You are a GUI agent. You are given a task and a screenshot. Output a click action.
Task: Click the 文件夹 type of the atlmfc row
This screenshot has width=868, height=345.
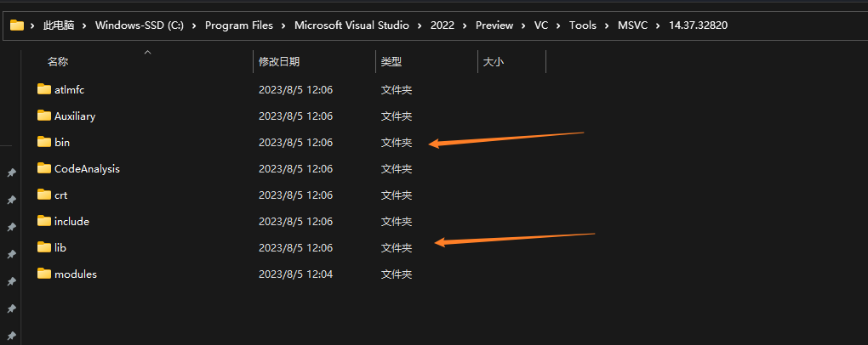pyautogui.click(x=397, y=89)
